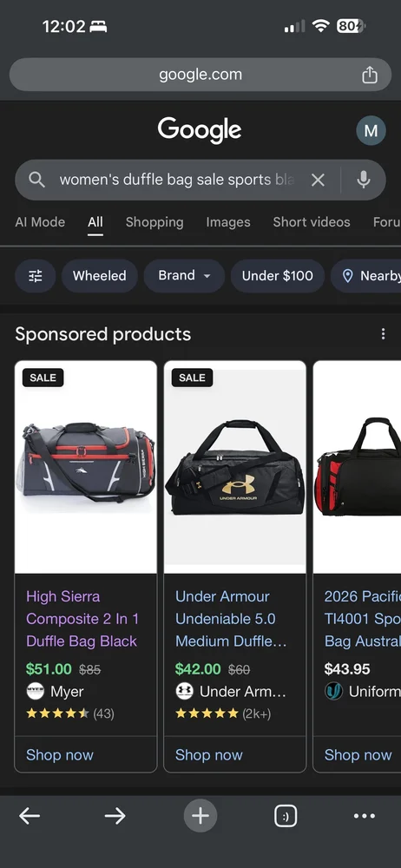This screenshot has width=401, height=868.
Task: Toggle the Wheeled filter chip
Action: coord(100,276)
